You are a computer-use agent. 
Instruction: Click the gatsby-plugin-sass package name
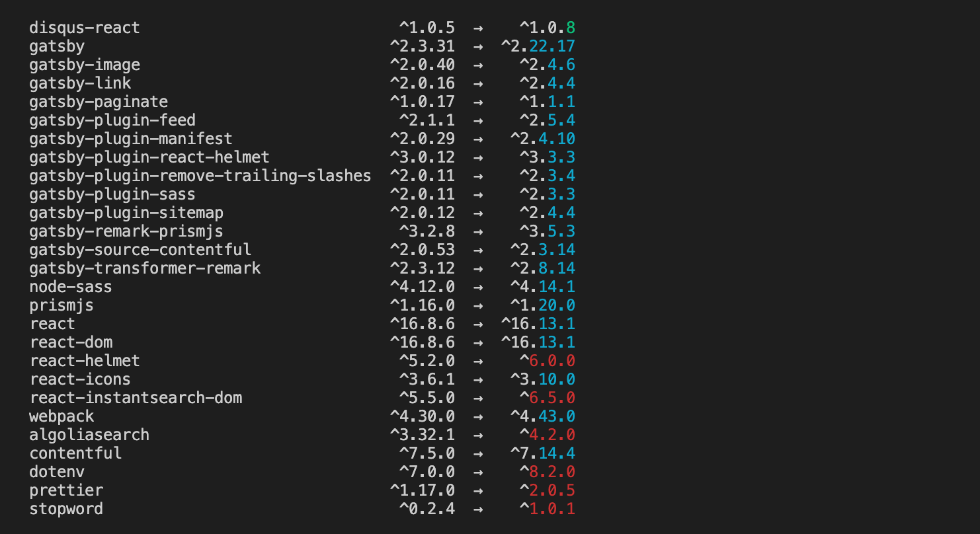112,194
